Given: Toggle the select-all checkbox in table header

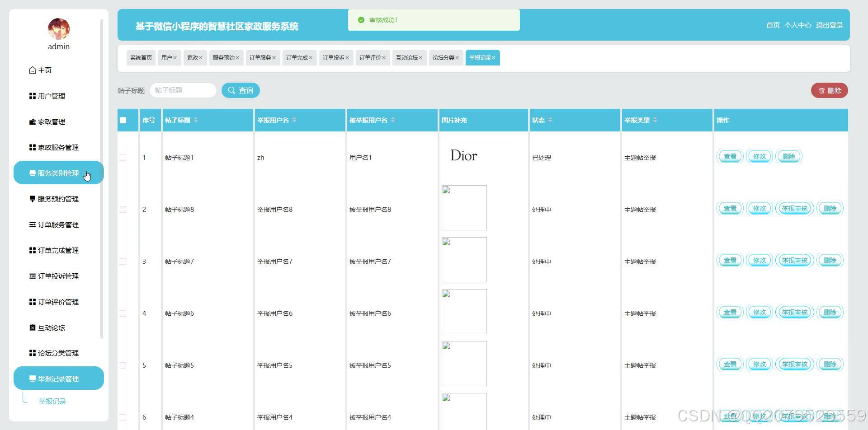Looking at the screenshot, I should [123, 120].
